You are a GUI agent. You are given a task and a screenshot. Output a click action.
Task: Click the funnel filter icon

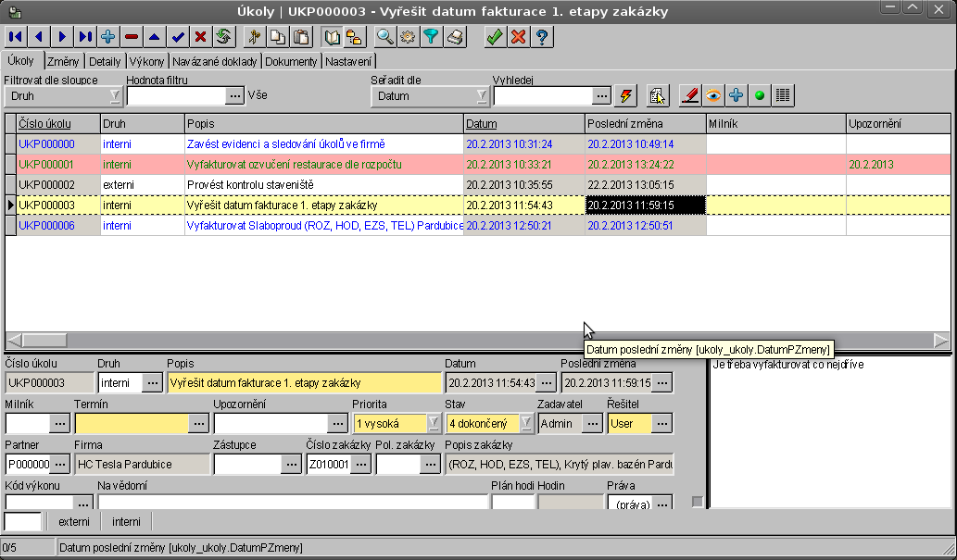[431, 37]
